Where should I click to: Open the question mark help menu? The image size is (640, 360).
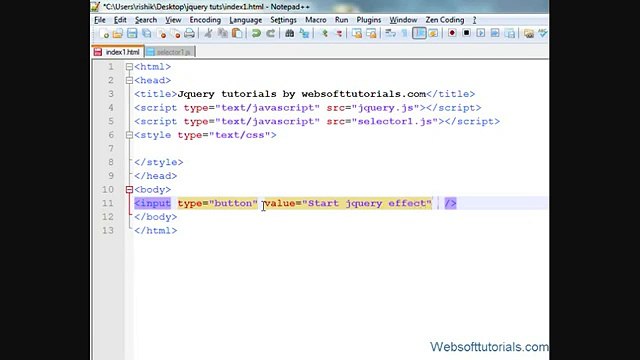click(x=474, y=20)
